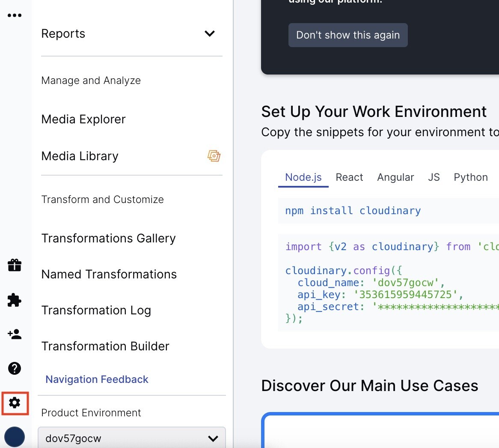Open Transformations Gallery
The image size is (499, 448).
coord(109,238)
